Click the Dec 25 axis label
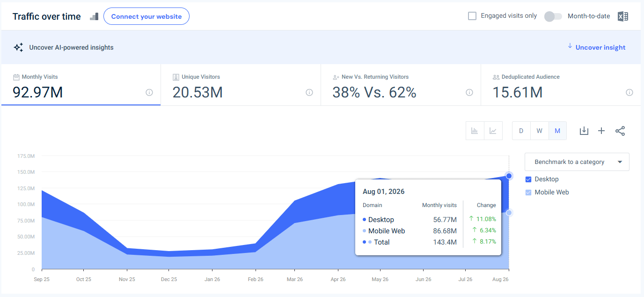 pos(169,279)
